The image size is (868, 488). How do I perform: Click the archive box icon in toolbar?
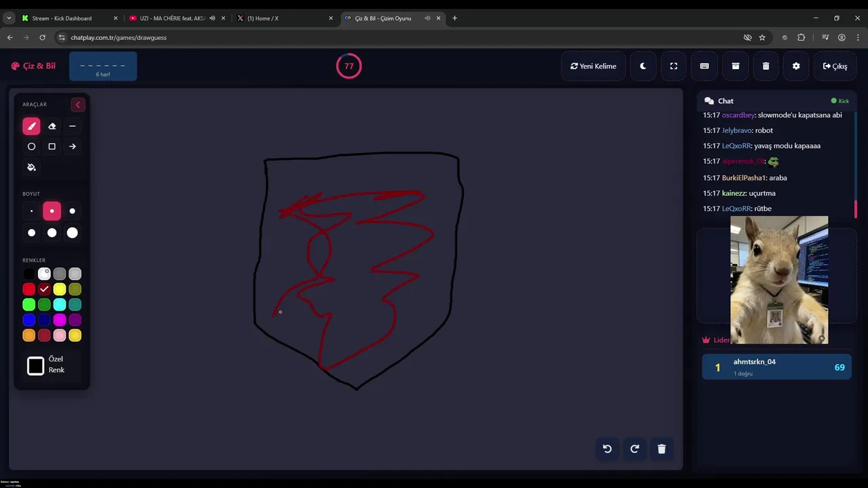click(735, 66)
